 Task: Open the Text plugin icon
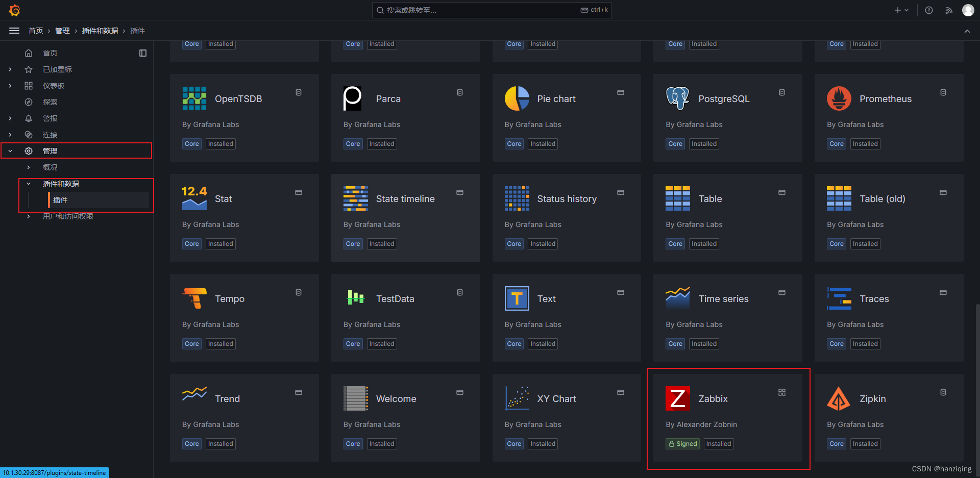(517, 298)
